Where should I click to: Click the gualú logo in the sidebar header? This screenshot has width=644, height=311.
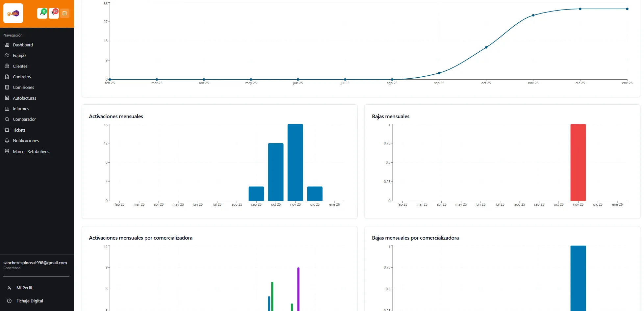coord(13,13)
